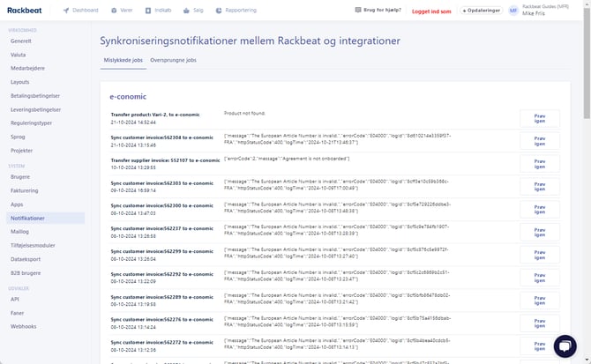Open B2B brugere in sidebar
This screenshot has height=364, width=591.
26,273
